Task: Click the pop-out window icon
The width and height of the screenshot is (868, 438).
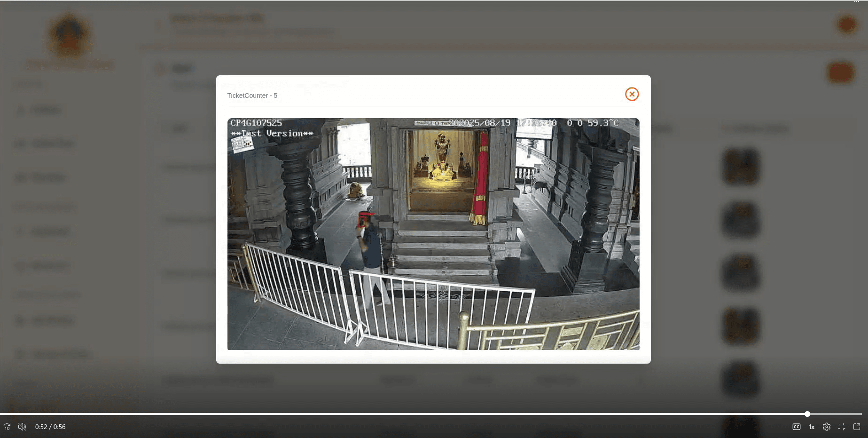Action: 857,427
